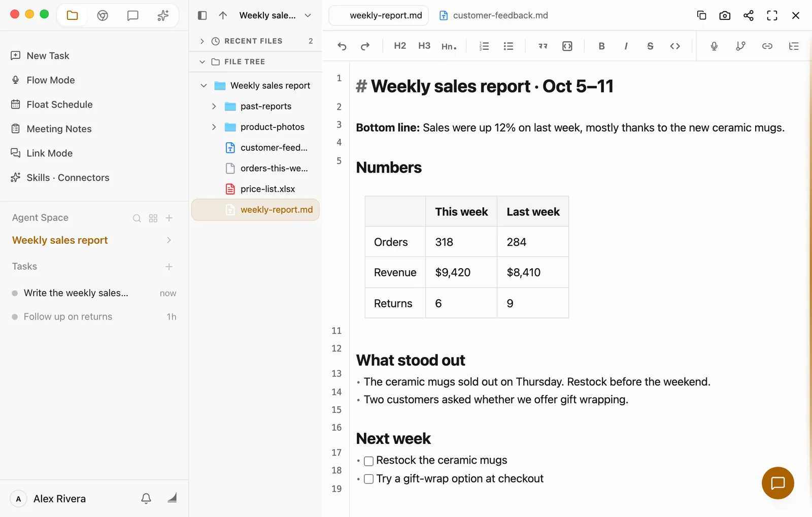Toggle italic formatting

point(626,46)
